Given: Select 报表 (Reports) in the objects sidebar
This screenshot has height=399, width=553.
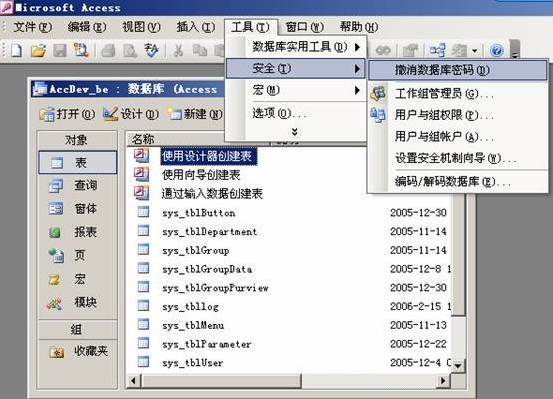Looking at the screenshot, I should (78, 232).
